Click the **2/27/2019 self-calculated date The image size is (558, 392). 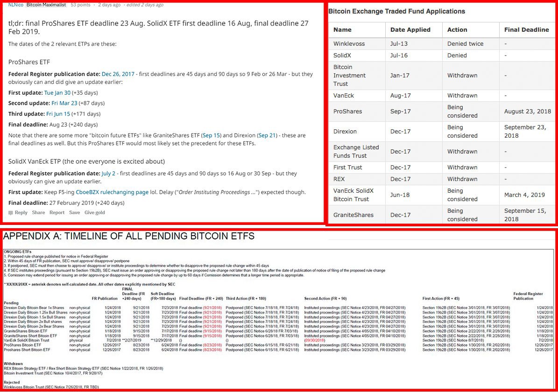[132, 340]
